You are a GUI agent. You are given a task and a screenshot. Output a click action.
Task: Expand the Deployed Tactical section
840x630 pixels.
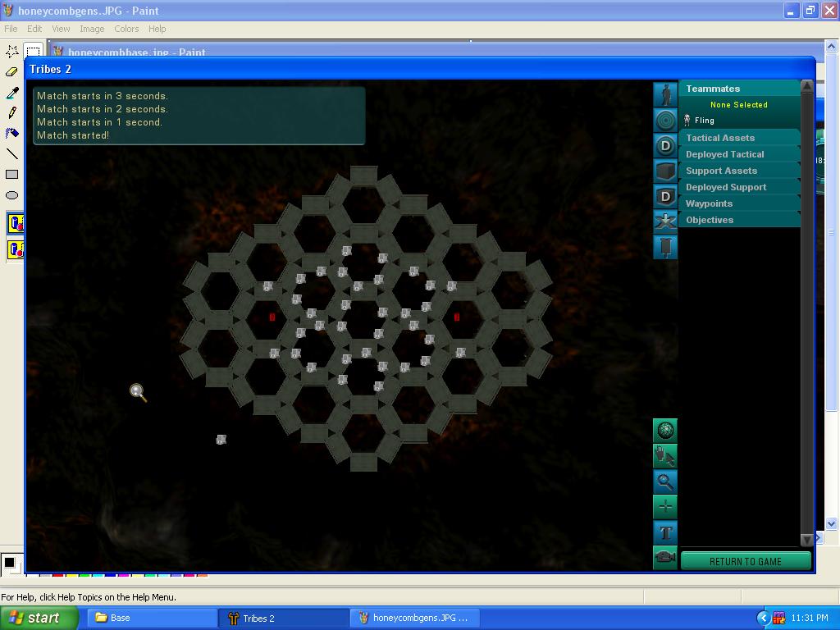pyautogui.click(x=739, y=154)
